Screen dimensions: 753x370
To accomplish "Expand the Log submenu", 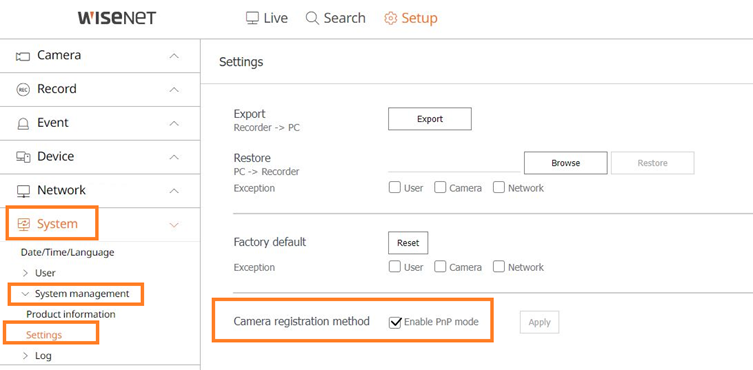I will 25,356.
